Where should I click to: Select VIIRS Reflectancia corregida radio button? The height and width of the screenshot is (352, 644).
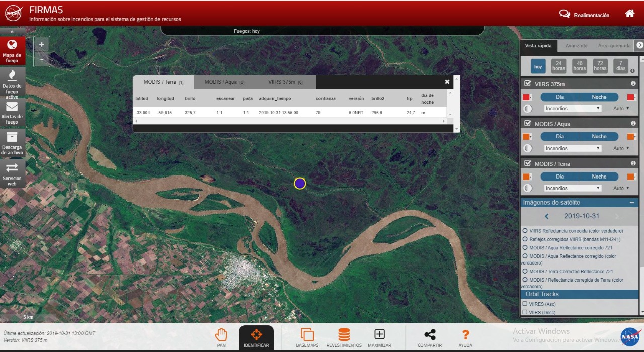click(525, 231)
